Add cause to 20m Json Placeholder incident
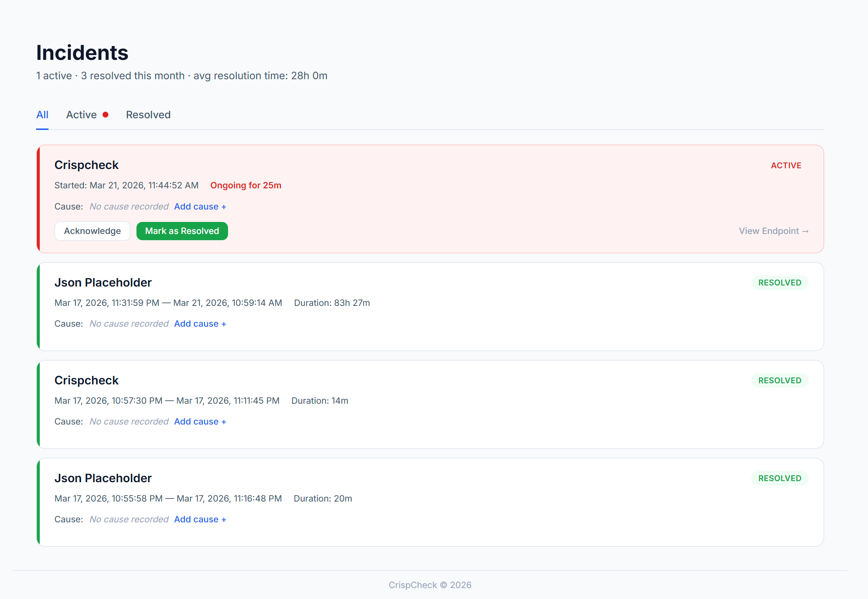868x599 pixels. (200, 520)
